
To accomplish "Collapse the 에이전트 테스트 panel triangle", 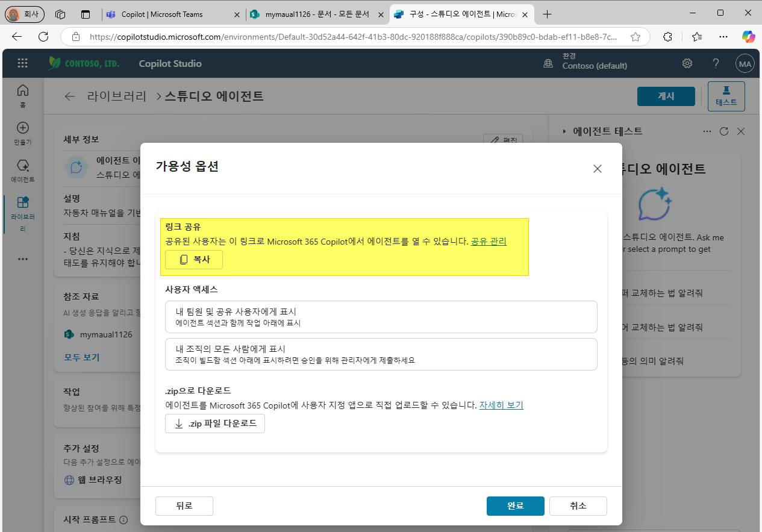I will [564, 131].
